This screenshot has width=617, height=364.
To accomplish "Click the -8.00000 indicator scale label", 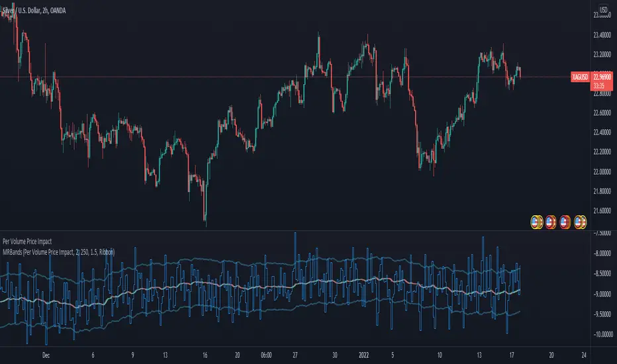I will (x=602, y=253).
